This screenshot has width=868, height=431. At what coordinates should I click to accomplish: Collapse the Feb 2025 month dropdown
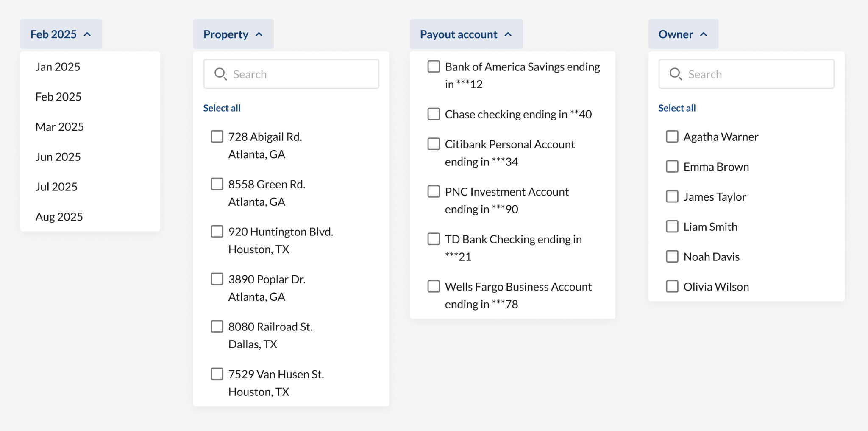[x=61, y=34]
